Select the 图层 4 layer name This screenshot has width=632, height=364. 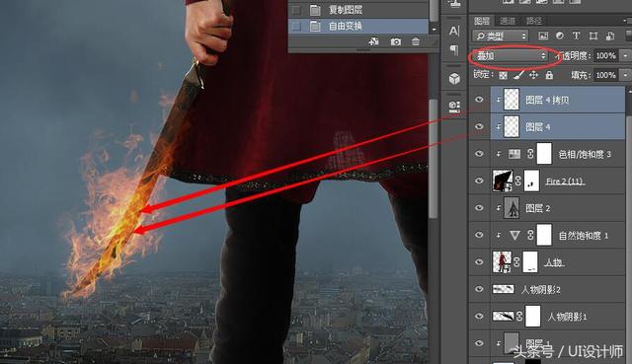coord(537,127)
